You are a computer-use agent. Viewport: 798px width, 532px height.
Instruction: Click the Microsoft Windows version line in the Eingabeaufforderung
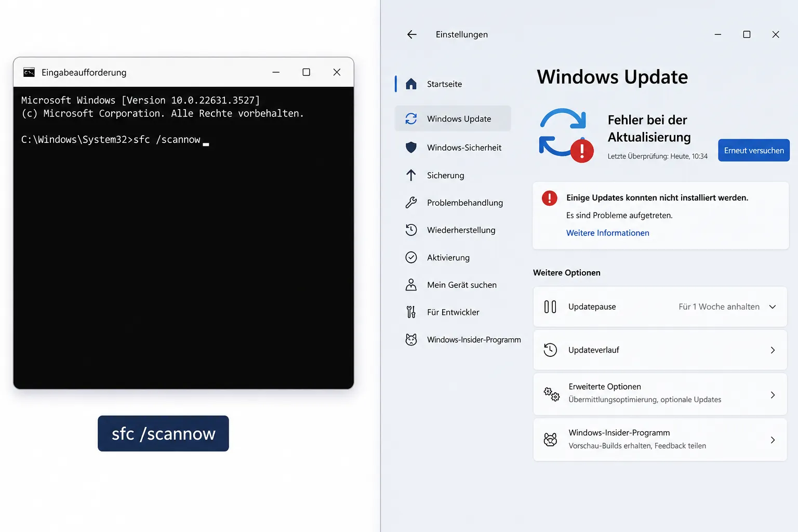140,100
